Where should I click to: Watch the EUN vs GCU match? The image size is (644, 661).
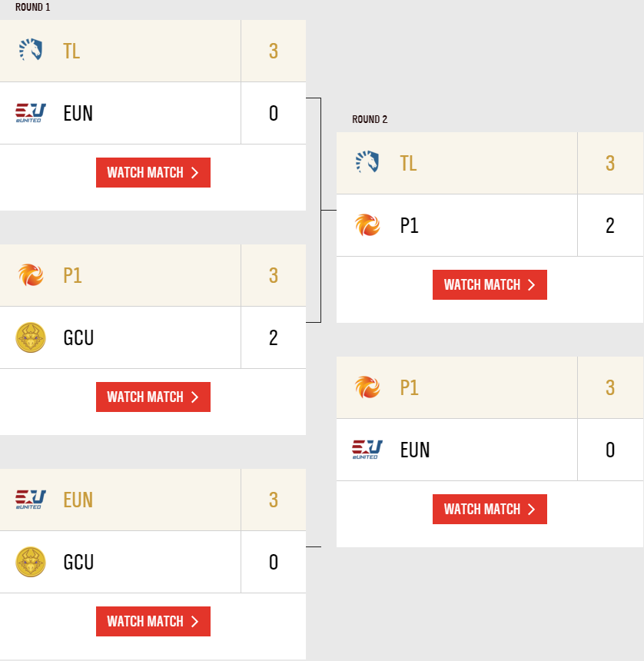153,622
